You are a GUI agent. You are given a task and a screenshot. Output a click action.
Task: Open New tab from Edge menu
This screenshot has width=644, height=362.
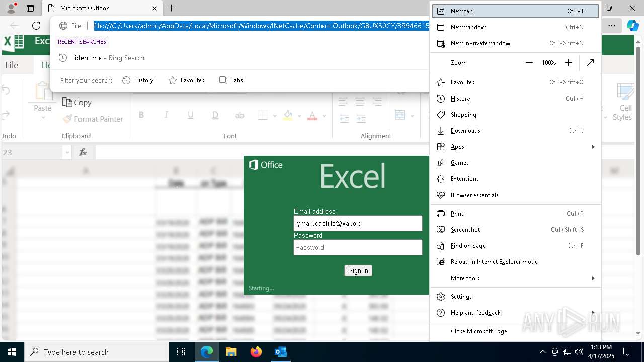point(516,11)
